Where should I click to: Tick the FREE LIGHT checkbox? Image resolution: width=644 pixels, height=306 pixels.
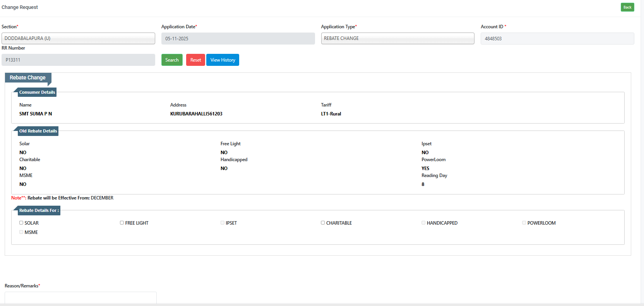click(122, 223)
